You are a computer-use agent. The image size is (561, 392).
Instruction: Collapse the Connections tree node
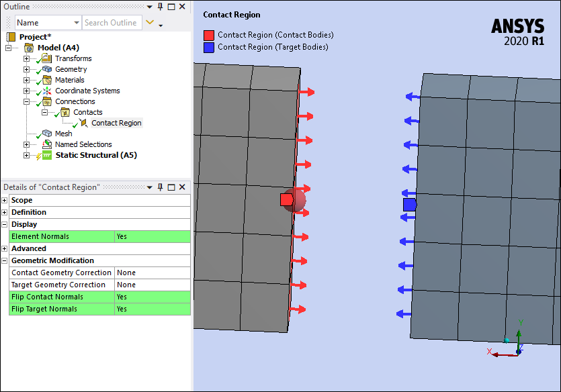coord(27,101)
